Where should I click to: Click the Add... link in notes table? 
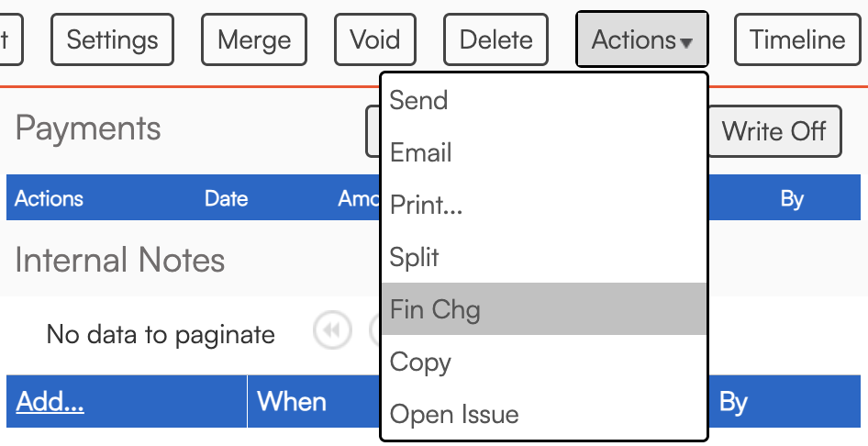(50, 402)
